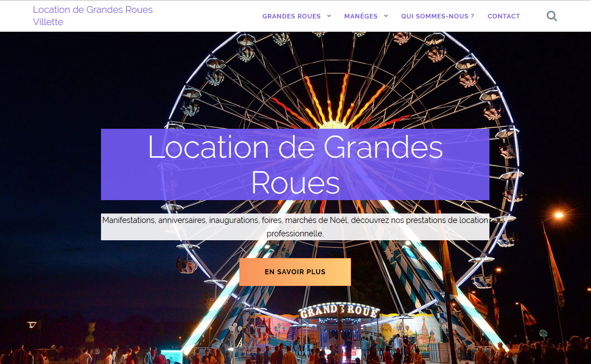Open the search magnifier icon
591x364 pixels.
551,16
